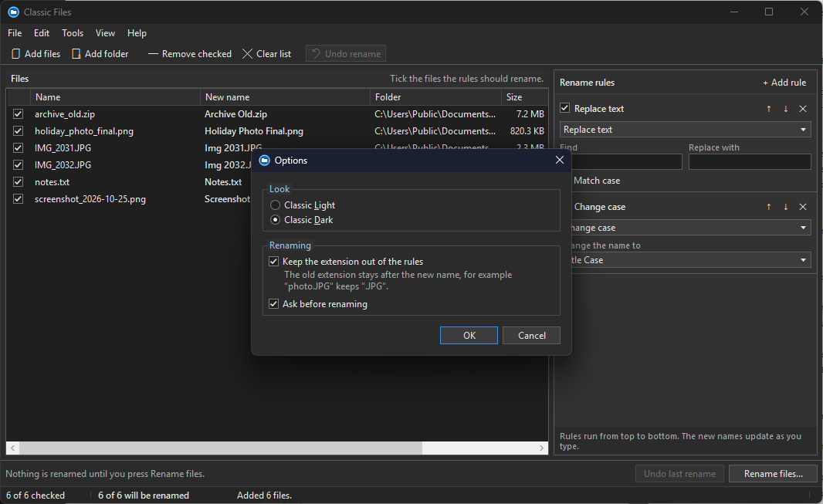Click the Size column header
The width and height of the screenshot is (823, 504).
tap(525, 97)
